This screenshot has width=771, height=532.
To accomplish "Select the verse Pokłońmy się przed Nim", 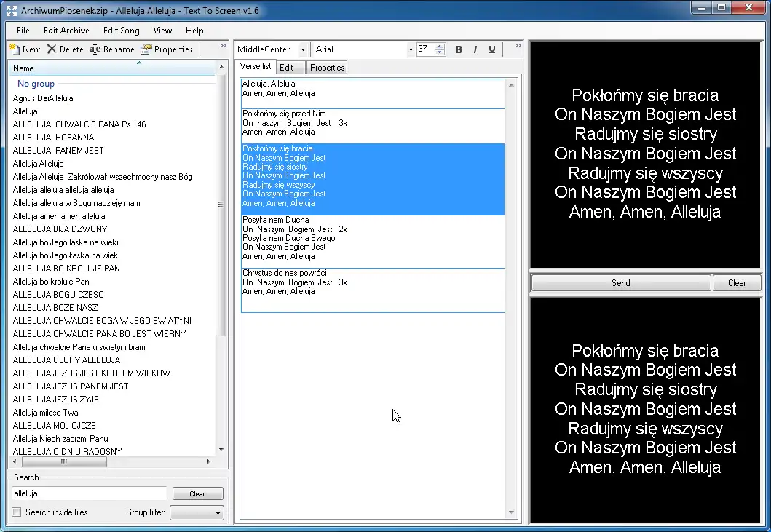I will click(x=373, y=126).
